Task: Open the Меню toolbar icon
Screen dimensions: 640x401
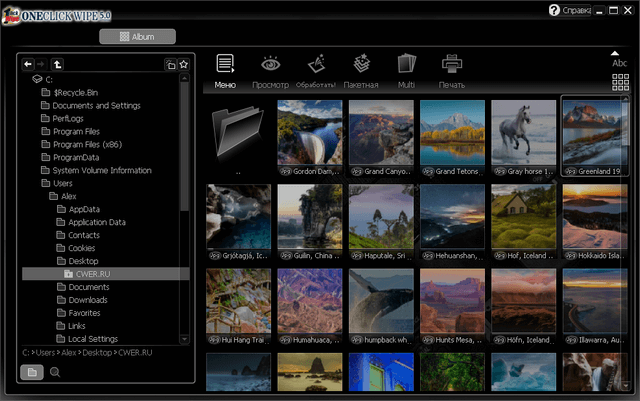Action: [x=225, y=67]
